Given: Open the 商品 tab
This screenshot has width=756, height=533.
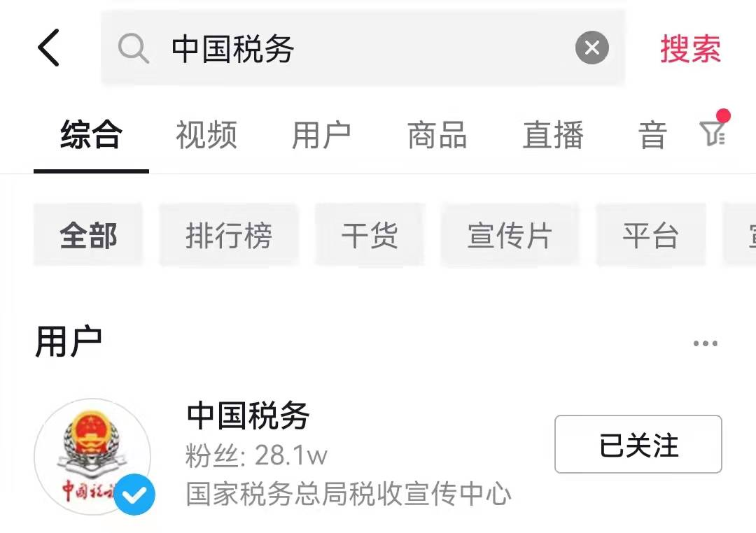Looking at the screenshot, I should pos(437,135).
